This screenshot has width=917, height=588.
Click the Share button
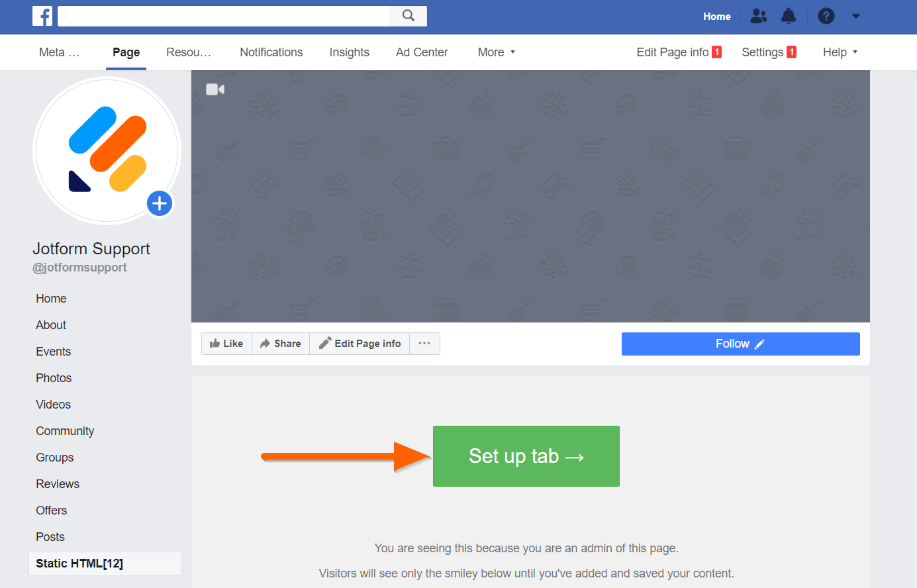point(281,344)
